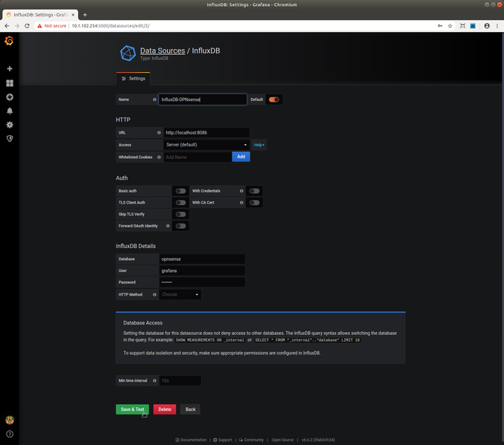Enable the TLS Client Auth toggle
This screenshot has height=445, width=504.
click(180, 202)
